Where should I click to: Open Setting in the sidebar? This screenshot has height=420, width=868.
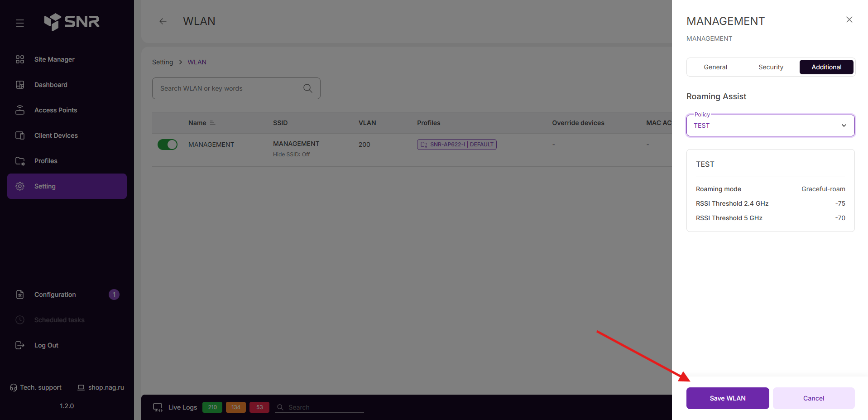67,186
